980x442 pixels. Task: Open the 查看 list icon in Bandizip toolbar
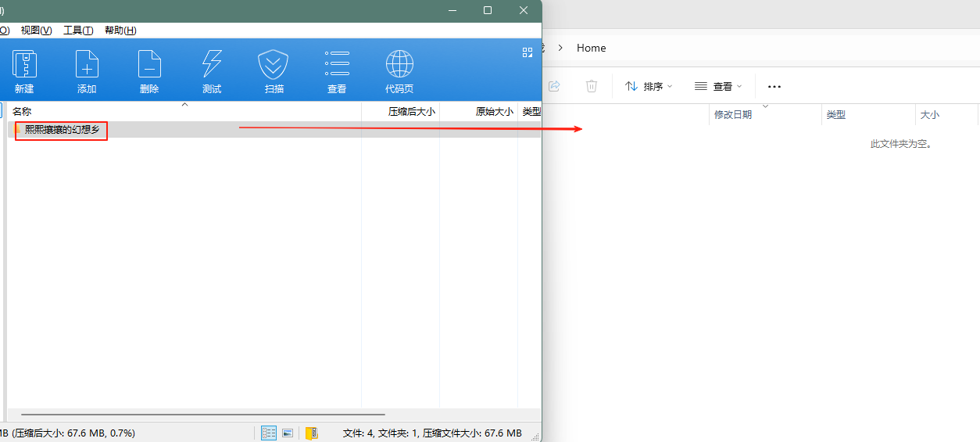[337, 72]
